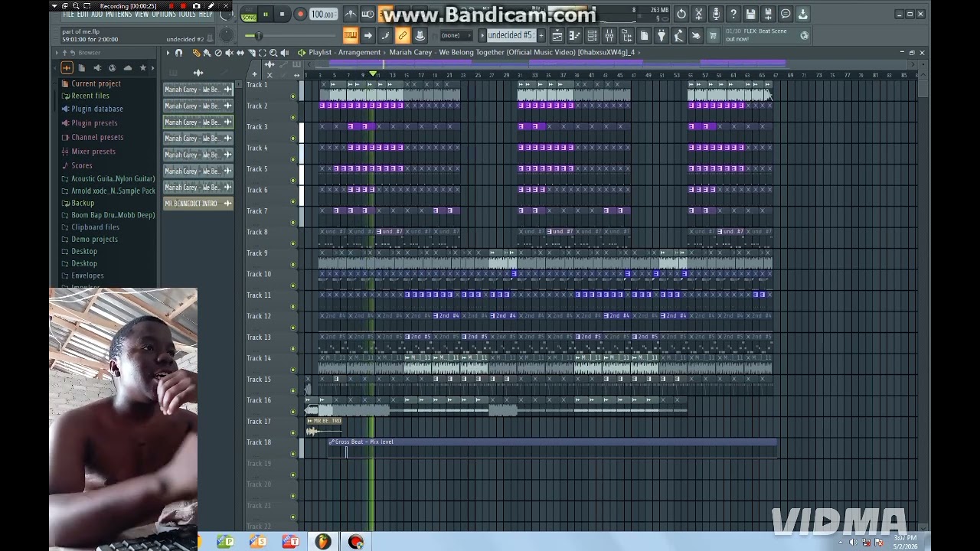Select the MR BENNEDICT INTRO clip in picker
Screen dimensions: 980x551
(x=198, y=204)
